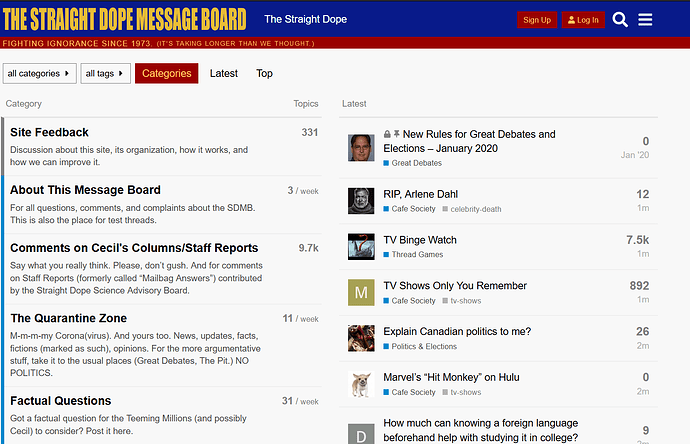Open Explain Canadian politics to me topic

(x=457, y=331)
